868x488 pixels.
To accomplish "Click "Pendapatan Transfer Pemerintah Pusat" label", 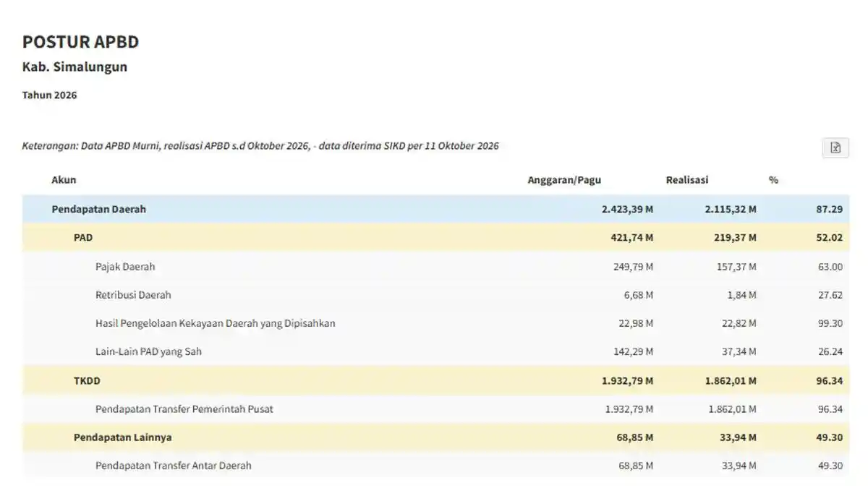I will [x=184, y=409].
